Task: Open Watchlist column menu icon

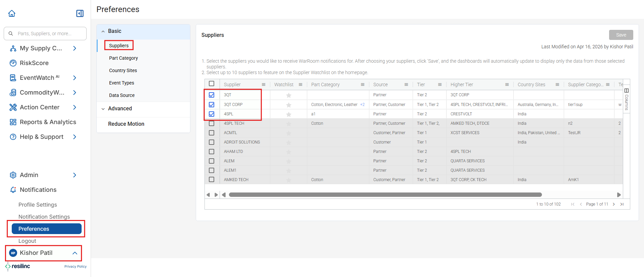Action: click(x=301, y=85)
